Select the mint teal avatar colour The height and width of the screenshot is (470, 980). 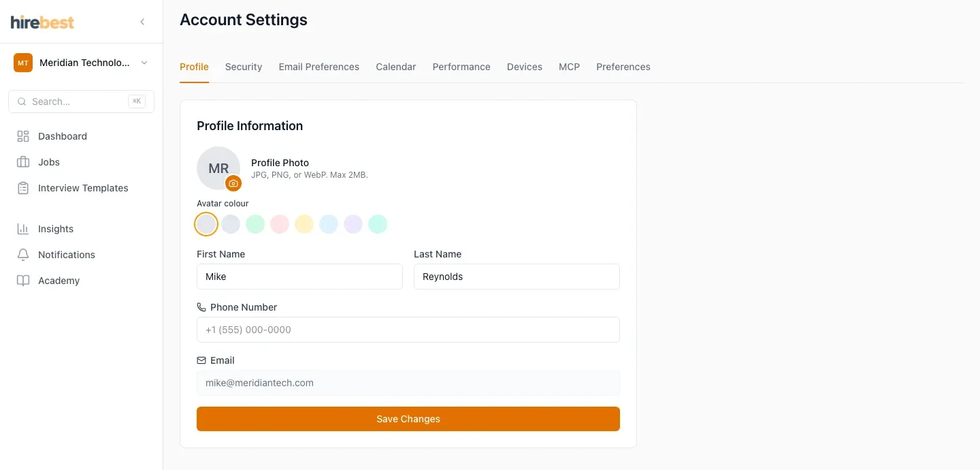(378, 224)
